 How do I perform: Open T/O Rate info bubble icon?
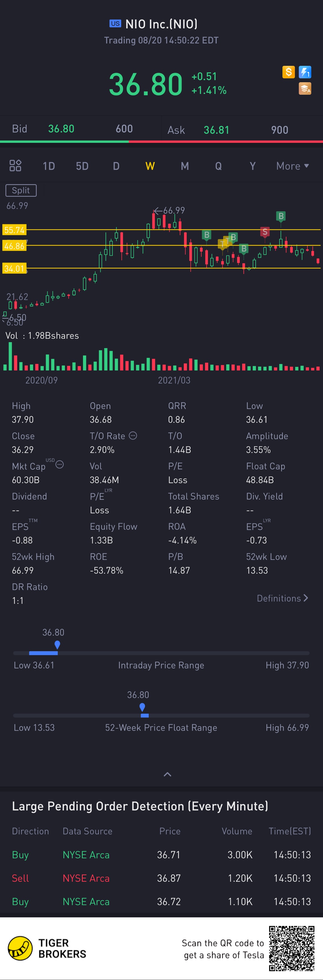(x=133, y=436)
